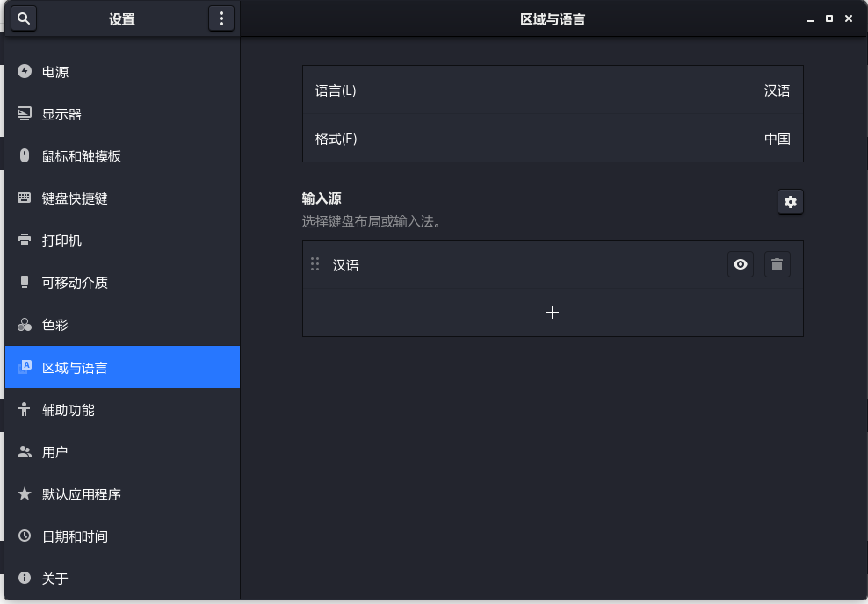Click the Displays monitor icon
Image resolution: width=868 pixels, height=604 pixels.
(x=25, y=113)
